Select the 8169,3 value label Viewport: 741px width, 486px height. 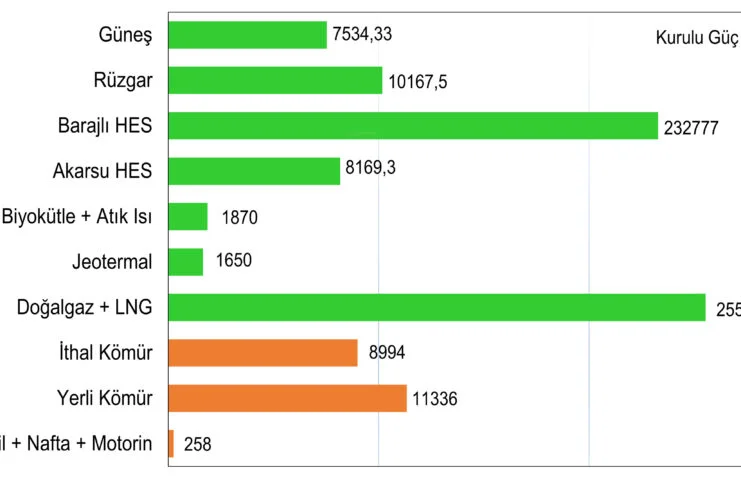pyautogui.click(x=370, y=169)
